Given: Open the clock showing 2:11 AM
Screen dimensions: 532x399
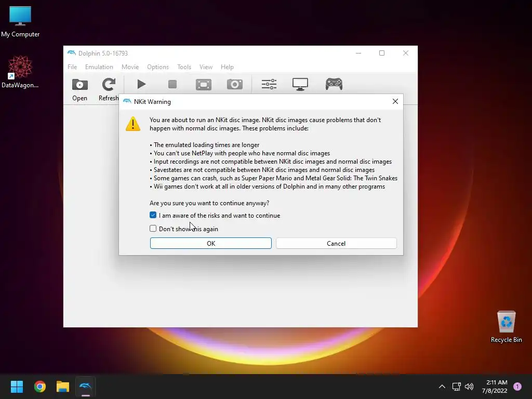Looking at the screenshot, I should (x=495, y=387).
